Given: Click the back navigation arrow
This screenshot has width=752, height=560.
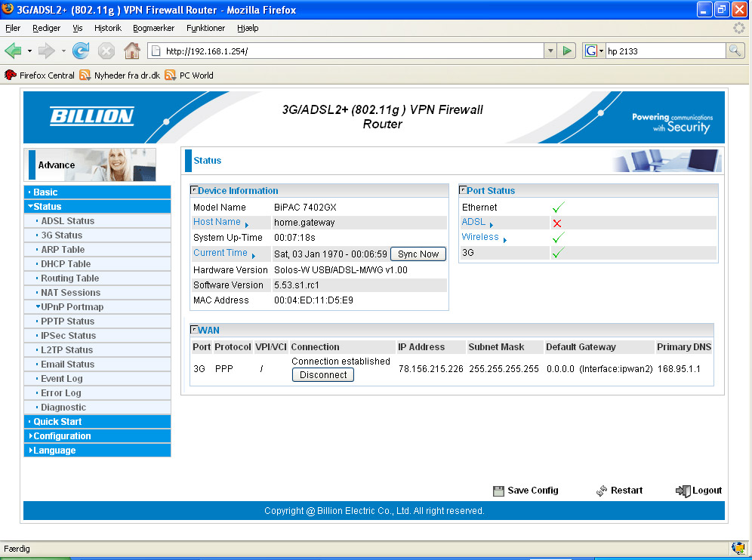Looking at the screenshot, I should tap(13, 51).
